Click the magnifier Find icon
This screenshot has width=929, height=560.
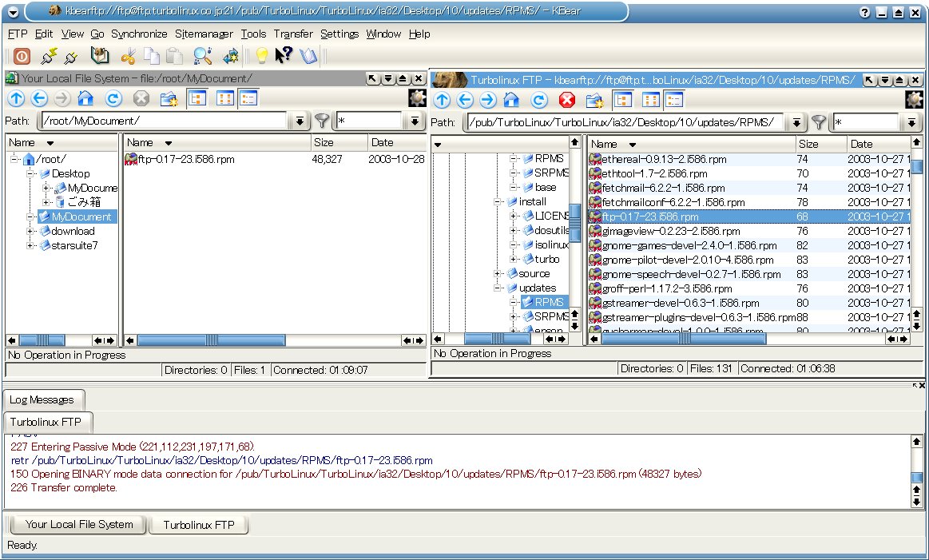pyautogui.click(x=203, y=56)
